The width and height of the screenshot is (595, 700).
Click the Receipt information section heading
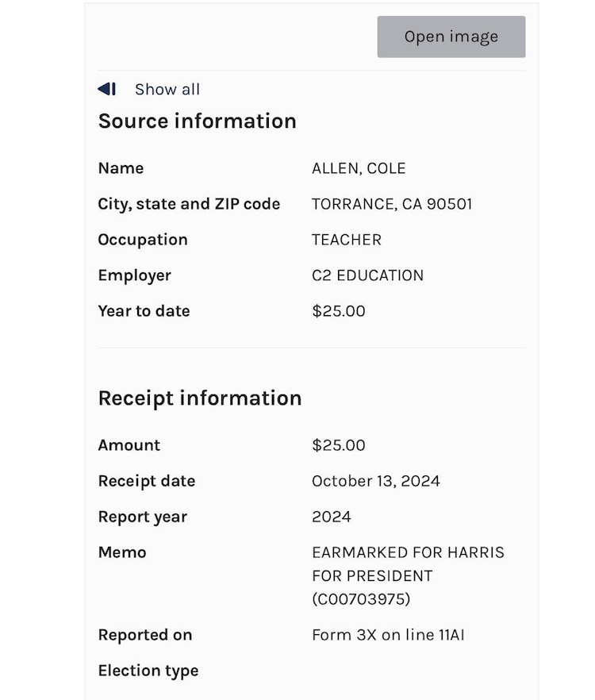pos(199,398)
